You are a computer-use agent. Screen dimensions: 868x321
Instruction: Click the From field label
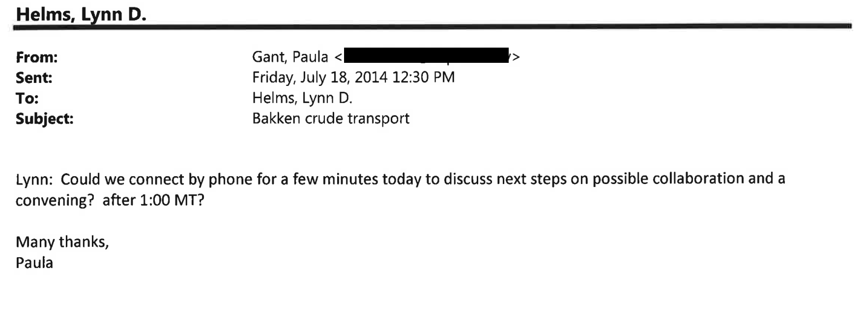pyautogui.click(x=37, y=57)
